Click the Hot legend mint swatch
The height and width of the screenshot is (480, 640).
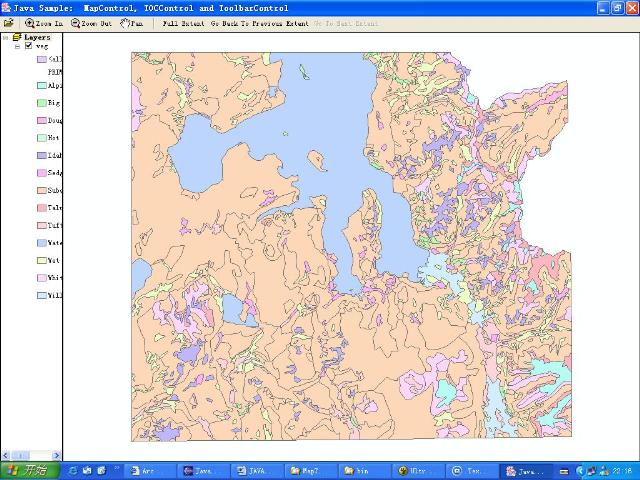point(42,138)
